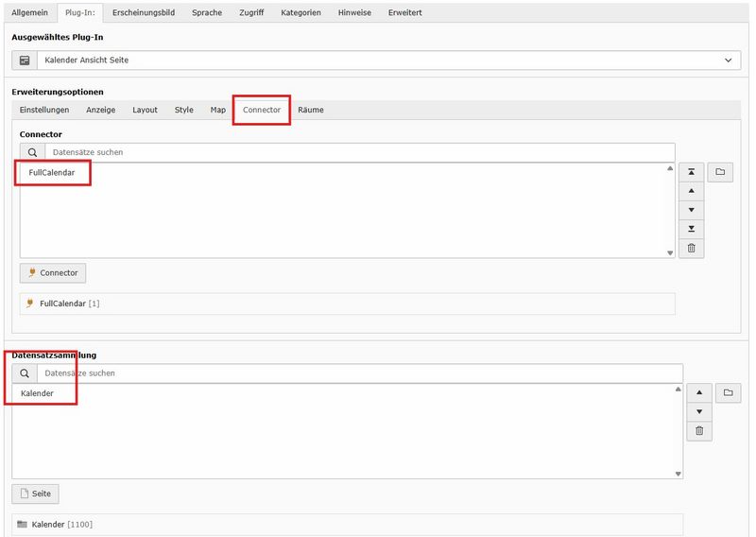The image size is (756, 537).
Task: Browse for Connector records via folder icon
Action: (x=719, y=172)
